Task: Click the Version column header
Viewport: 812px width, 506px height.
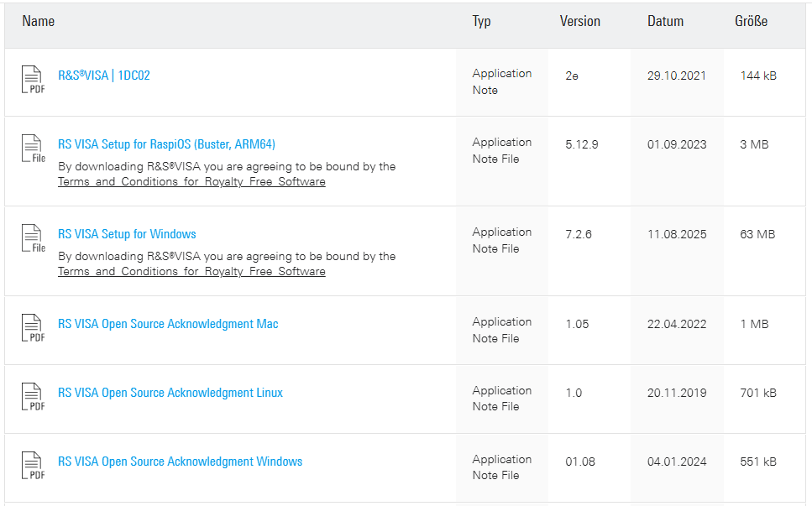Action: click(x=580, y=21)
